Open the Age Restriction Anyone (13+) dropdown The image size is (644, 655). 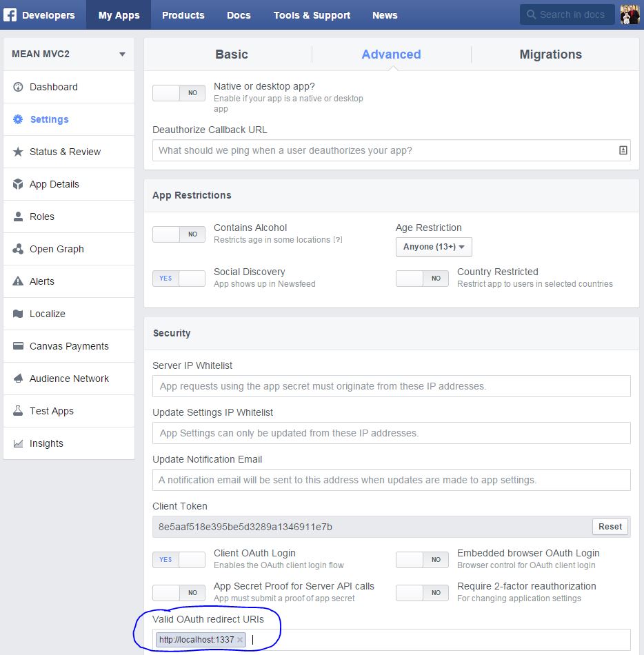tap(434, 247)
